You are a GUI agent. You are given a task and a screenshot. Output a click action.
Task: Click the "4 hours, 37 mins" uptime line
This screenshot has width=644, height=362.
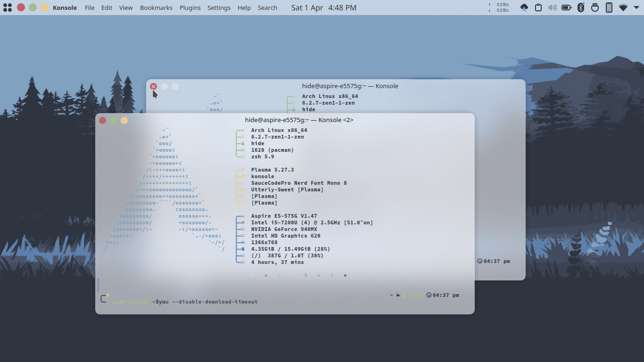(x=278, y=262)
